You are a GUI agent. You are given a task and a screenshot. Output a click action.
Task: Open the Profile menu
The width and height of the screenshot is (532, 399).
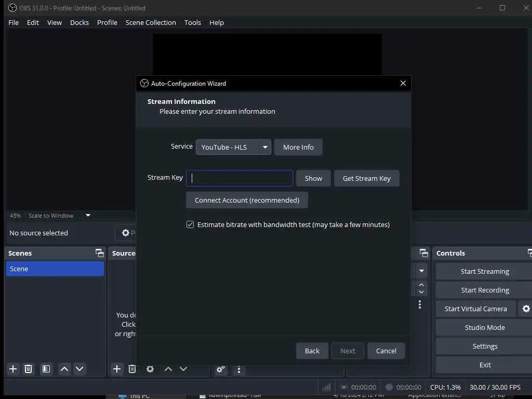click(107, 22)
